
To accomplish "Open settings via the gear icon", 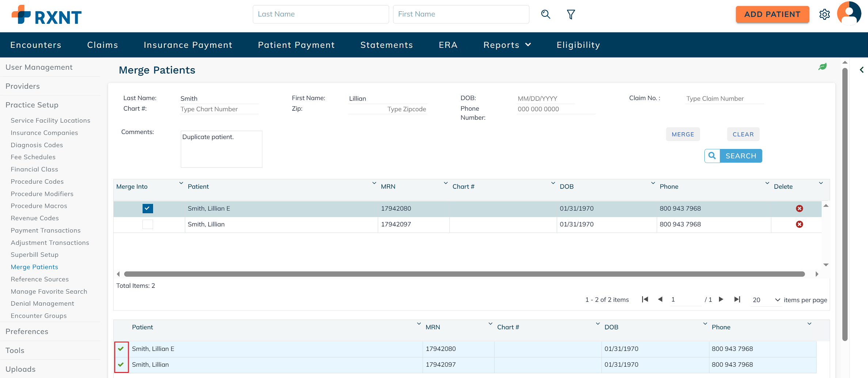I will (825, 14).
